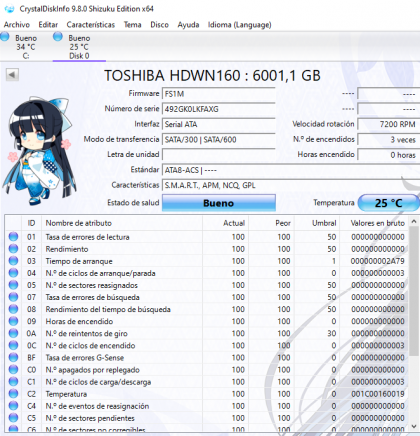The height and width of the screenshot is (436, 420).
Task: Click the Umbral column header
Action: [x=317, y=223]
